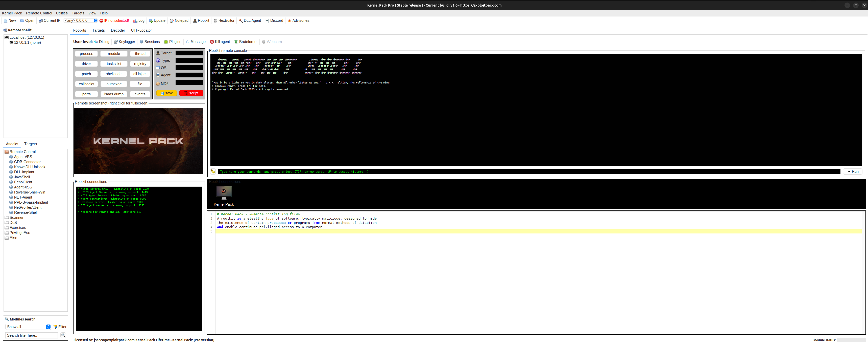Open the Rootkit tool from toolbar

[x=201, y=20]
